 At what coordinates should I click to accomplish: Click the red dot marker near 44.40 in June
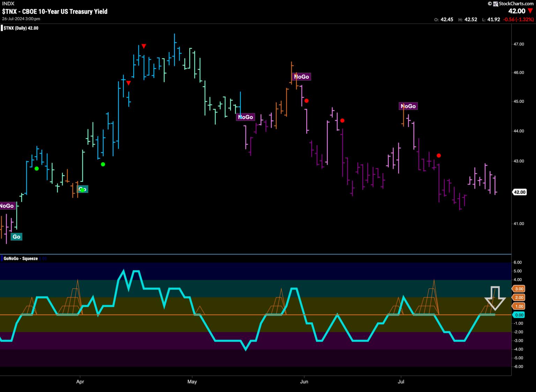pos(342,121)
